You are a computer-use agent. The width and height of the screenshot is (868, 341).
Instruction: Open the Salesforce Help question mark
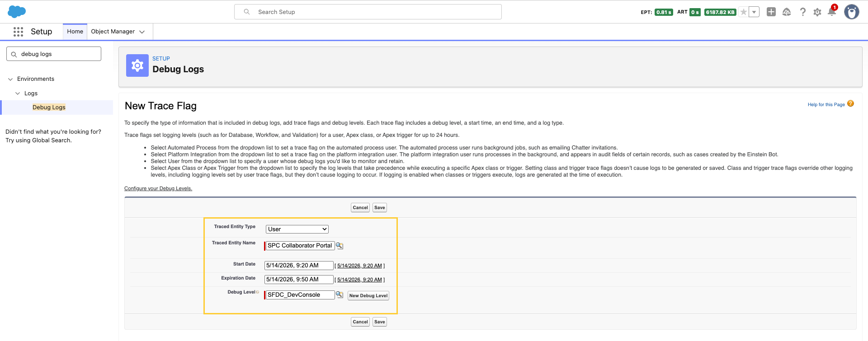pyautogui.click(x=802, y=12)
